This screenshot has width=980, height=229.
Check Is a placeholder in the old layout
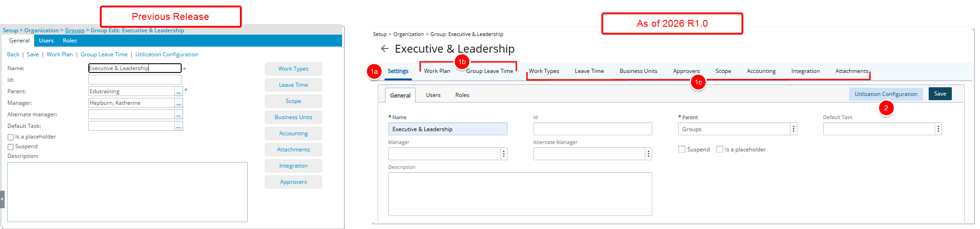pos(11,137)
